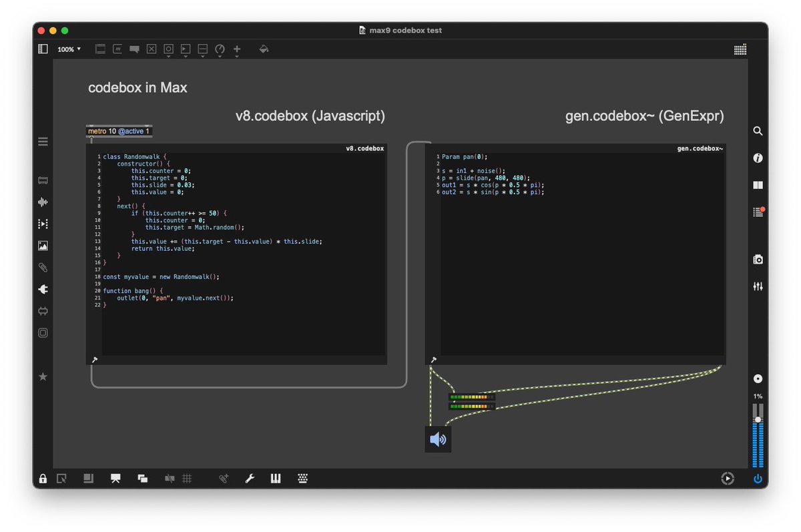This screenshot has width=801, height=532.
Task: Click the 'Param pan(0);' code line
Action: [x=465, y=156]
